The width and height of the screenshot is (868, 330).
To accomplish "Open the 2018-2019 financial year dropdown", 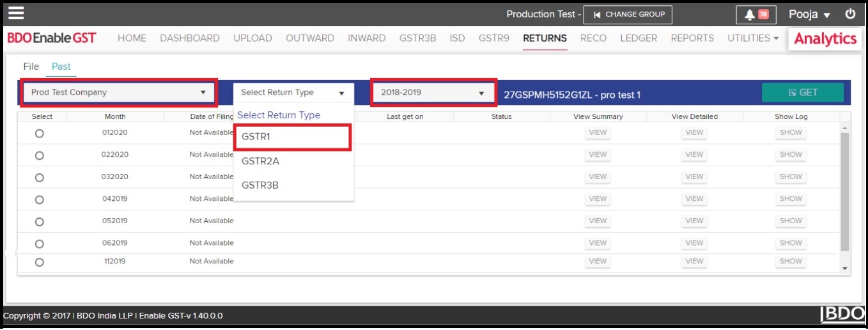I will (433, 93).
